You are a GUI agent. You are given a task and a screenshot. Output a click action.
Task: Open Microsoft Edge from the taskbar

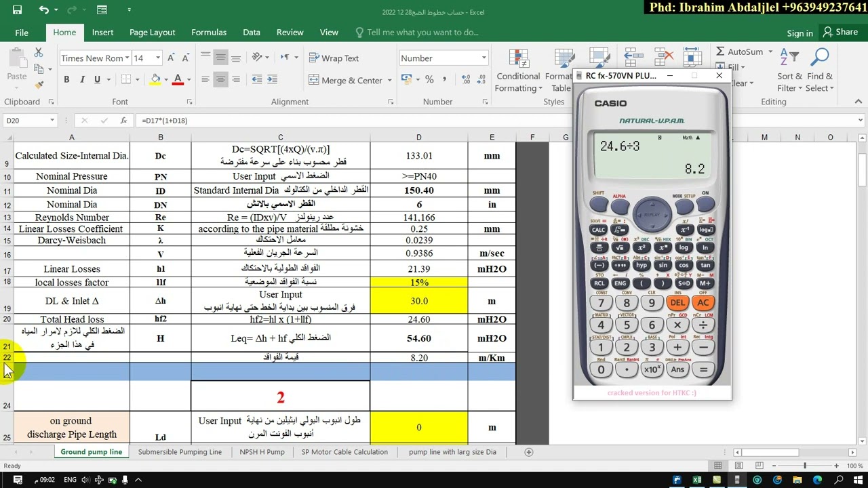click(818, 480)
